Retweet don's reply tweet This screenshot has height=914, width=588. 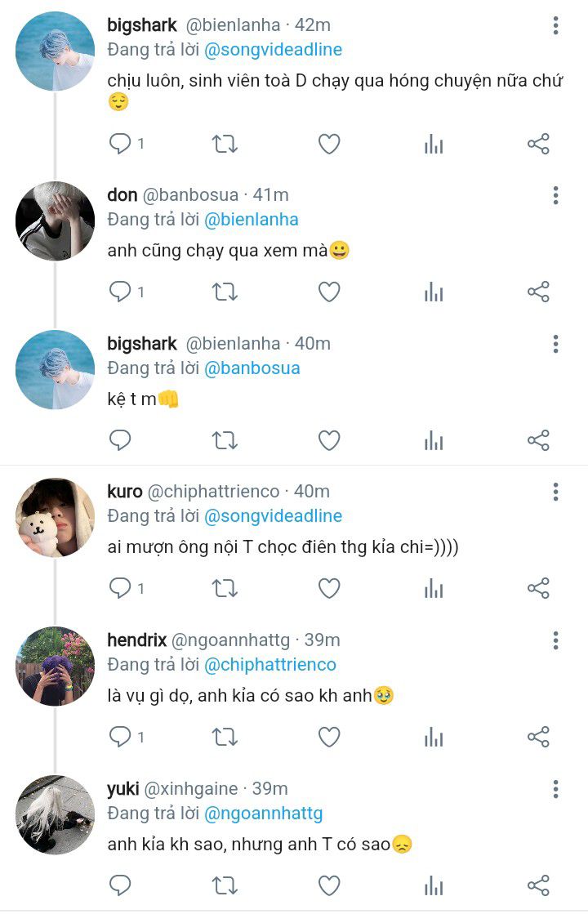(225, 292)
